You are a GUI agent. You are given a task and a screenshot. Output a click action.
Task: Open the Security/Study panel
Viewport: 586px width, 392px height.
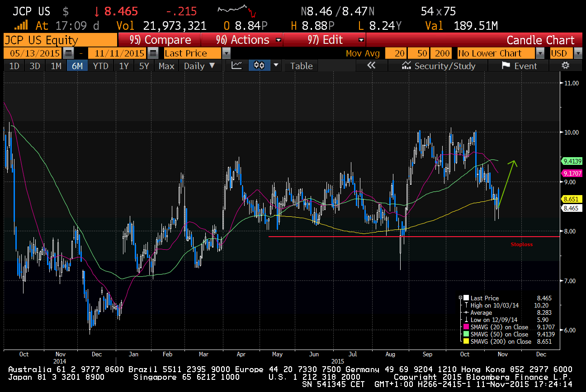[439, 66]
